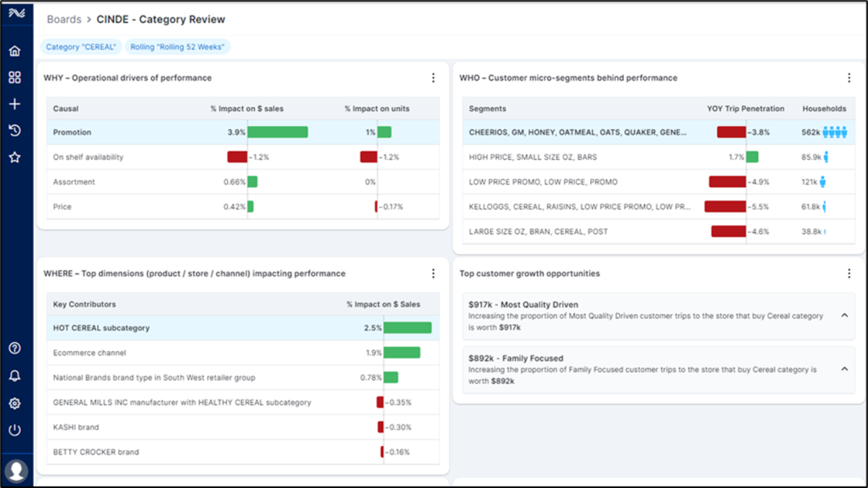The width and height of the screenshot is (868, 488).
Task: Click the Ecommerce channel 1.9% bar
Action: pyautogui.click(x=402, y=352)
